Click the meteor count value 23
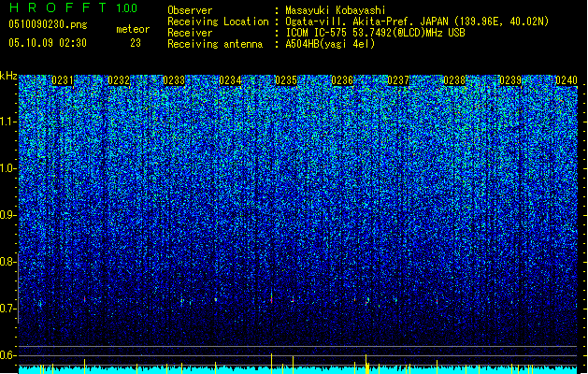Image resolution: width=588 pixels, height=374 pixels. click(x=136, y=43)
